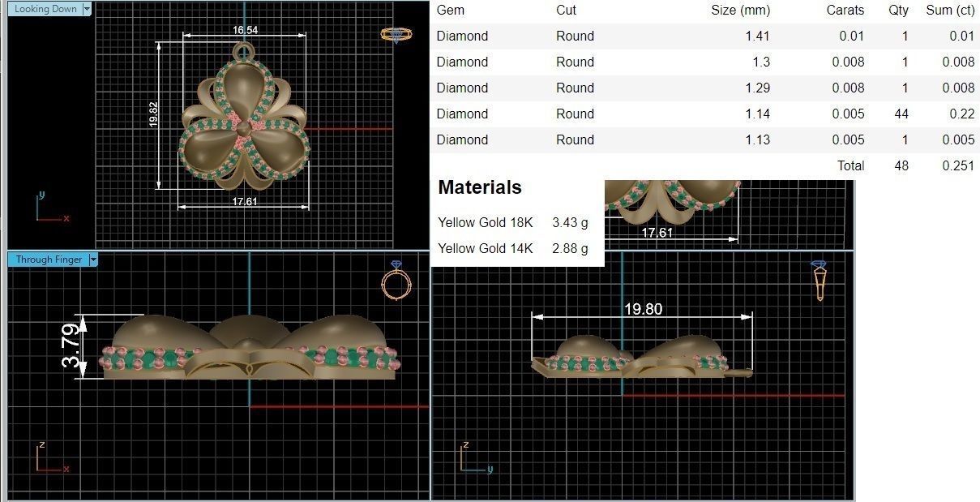Click the 17.61 dimension in Looking Down viewport
Image resolution: width=980 pixels, height=502 pixels.
[245, 201]
